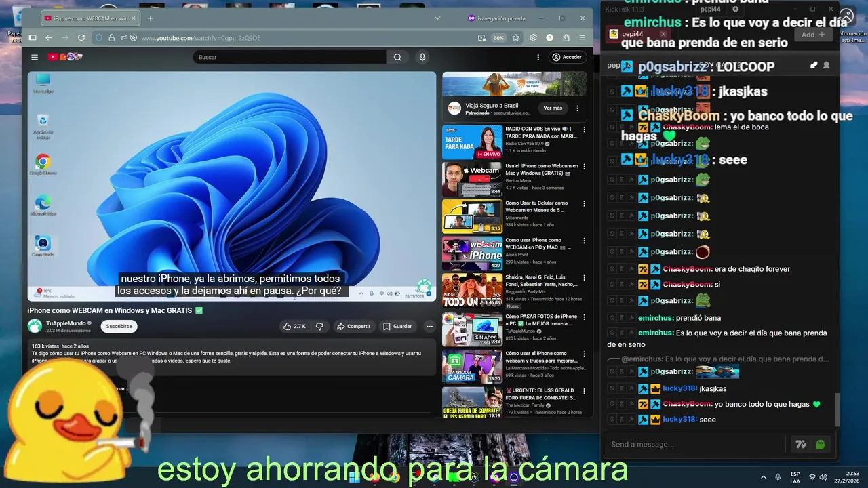Focus the Buscar search field
Image resolution: width=868 pixels, height=488 pixels.
pos(290,57)
